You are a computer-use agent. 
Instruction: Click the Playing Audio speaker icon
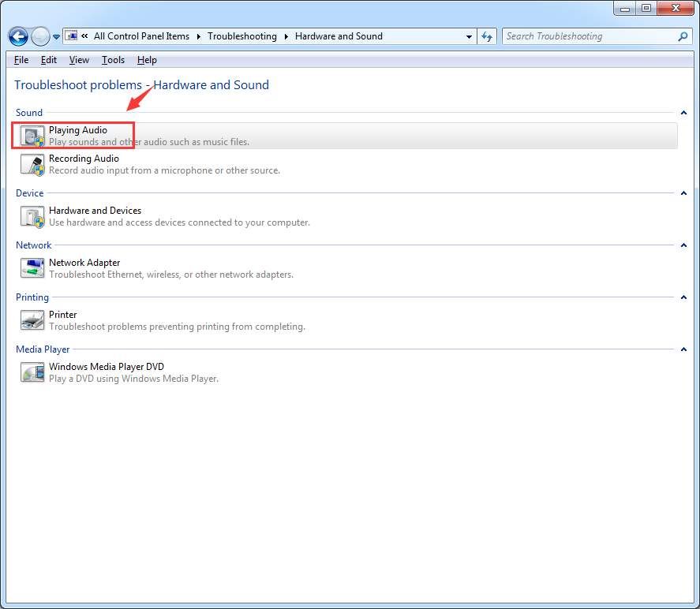32,136
